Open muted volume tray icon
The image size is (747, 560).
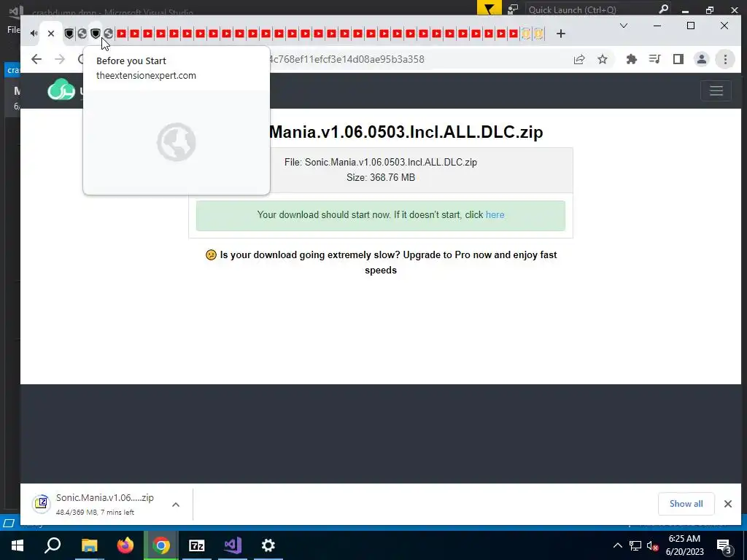coord(653,545)
